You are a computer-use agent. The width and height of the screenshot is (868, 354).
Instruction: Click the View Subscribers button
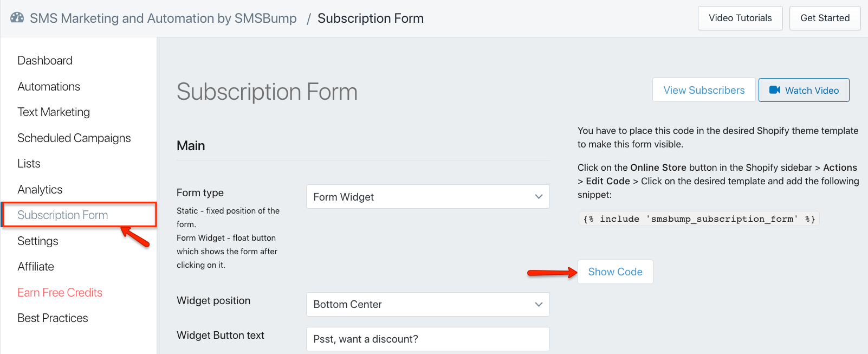click(x=704, y=90)
